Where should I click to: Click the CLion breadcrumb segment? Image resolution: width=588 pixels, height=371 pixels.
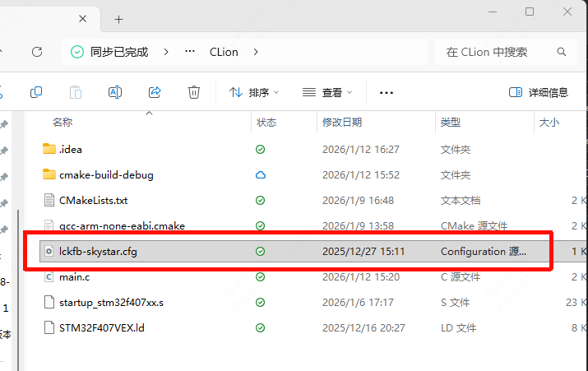[x=224, y=52]
